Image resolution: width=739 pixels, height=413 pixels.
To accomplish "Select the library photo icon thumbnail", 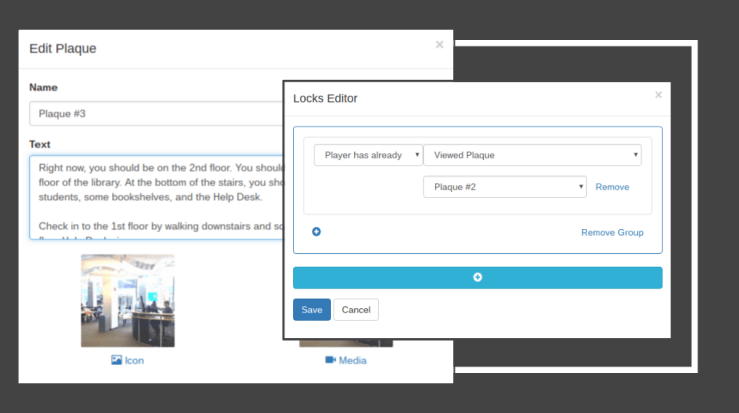I will [x=127, y=300].
